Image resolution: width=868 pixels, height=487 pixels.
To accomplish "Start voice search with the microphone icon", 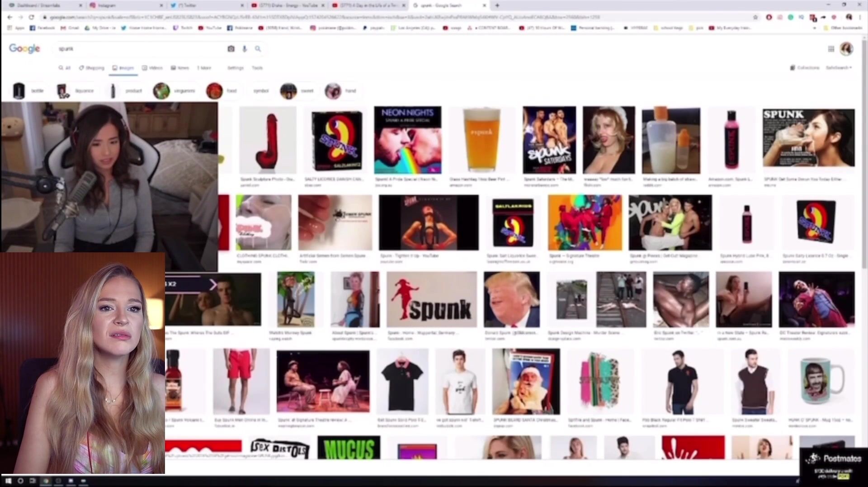I will [245, 49].
